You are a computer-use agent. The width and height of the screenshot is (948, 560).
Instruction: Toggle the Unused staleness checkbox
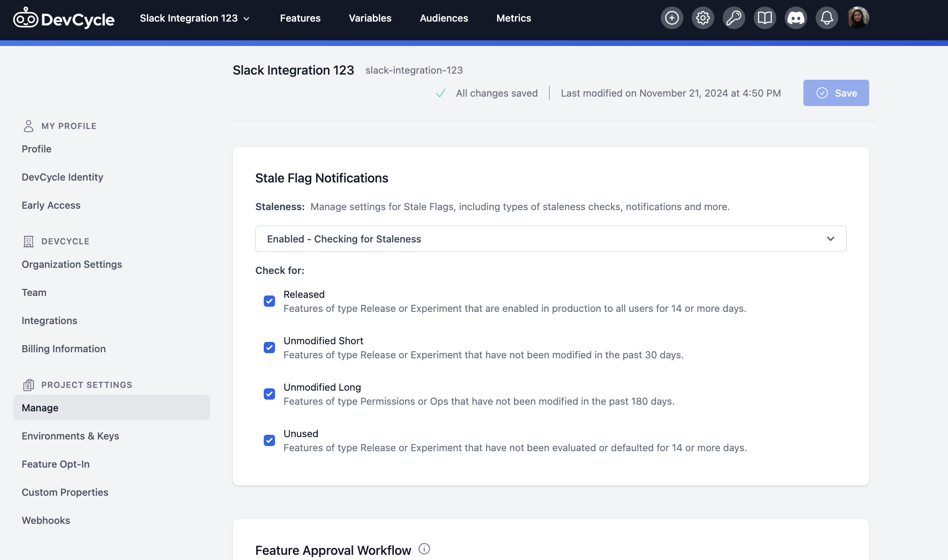pos(269,440)
